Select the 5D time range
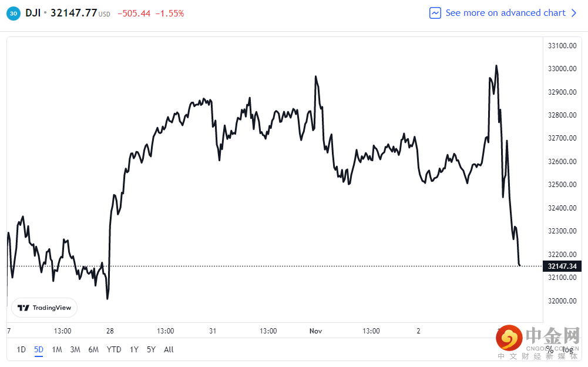Viewport: 588px width, 367px height. [39, 349]
